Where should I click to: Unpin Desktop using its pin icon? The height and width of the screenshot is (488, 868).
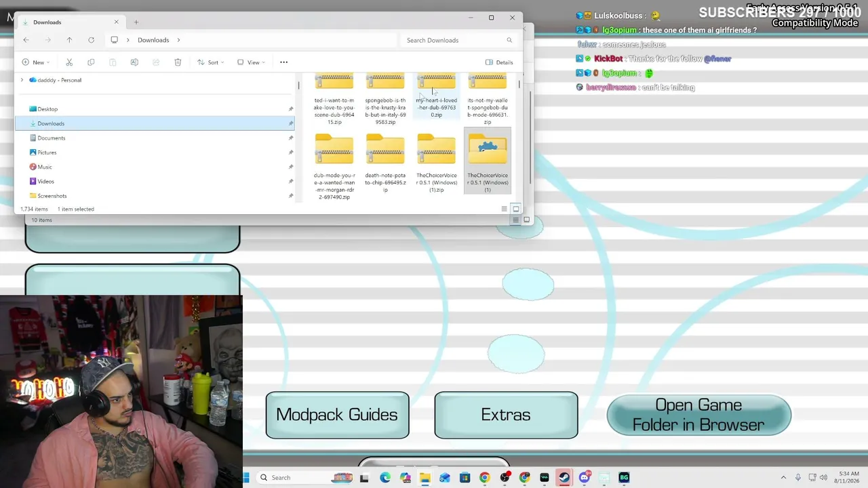point(291,109)
